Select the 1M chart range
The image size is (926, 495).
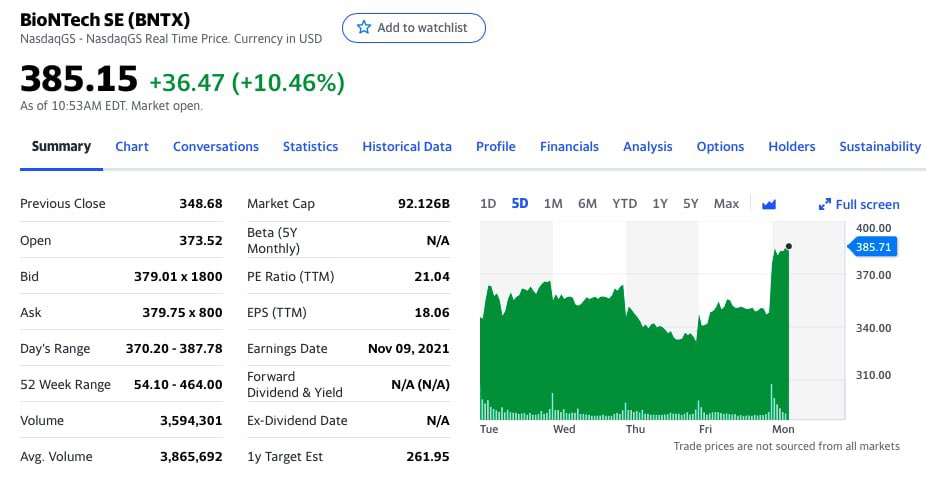553,204
